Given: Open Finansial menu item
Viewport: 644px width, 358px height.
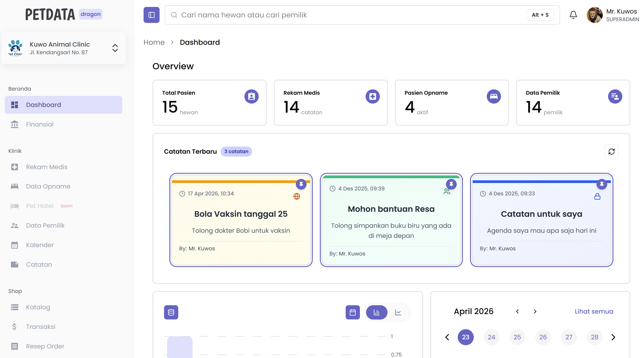Looking at the screenshot, I should click(64, 124).
